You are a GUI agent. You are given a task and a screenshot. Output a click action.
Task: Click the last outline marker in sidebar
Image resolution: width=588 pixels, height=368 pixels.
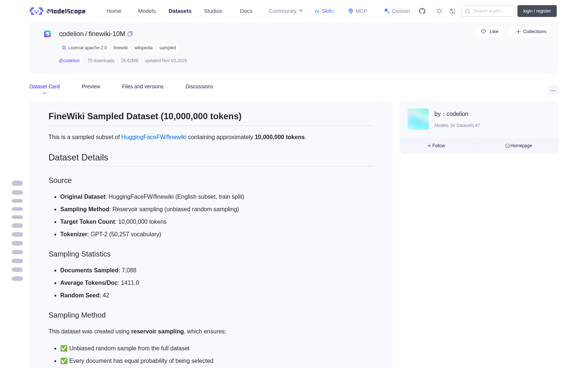click(17, 279)
